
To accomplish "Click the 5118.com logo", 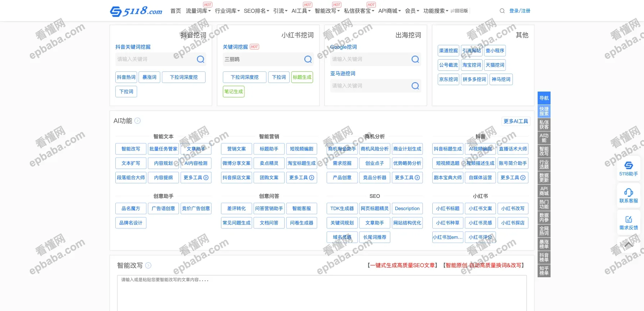I will [136, 11].
